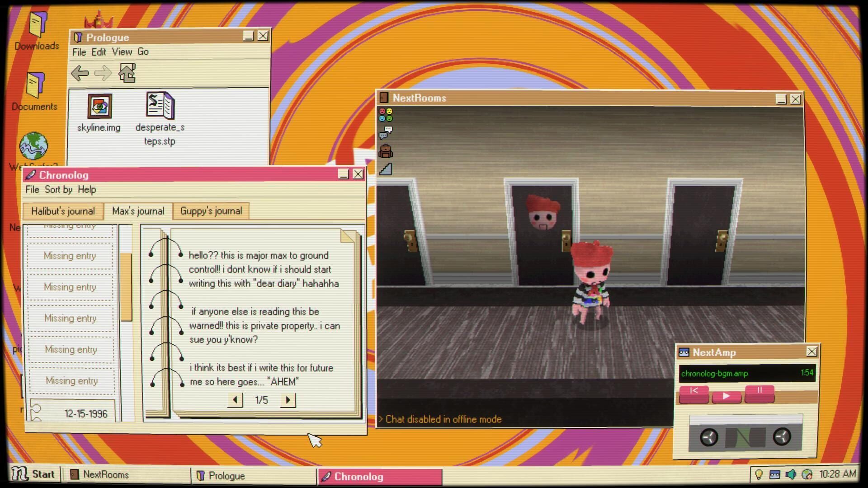Viewport: 868px width, 488px height.
Task: Select the 12-15-1996 journal entry
Action: [72, 413]
